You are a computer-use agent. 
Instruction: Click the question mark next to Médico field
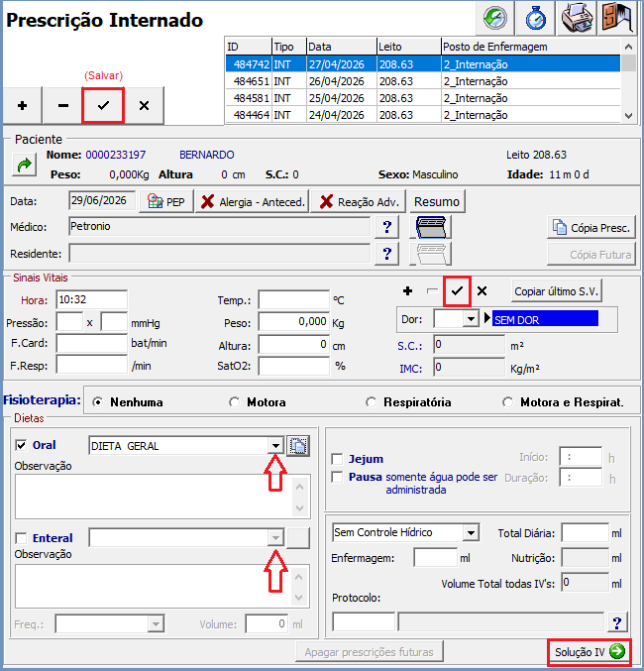[386, 227]
